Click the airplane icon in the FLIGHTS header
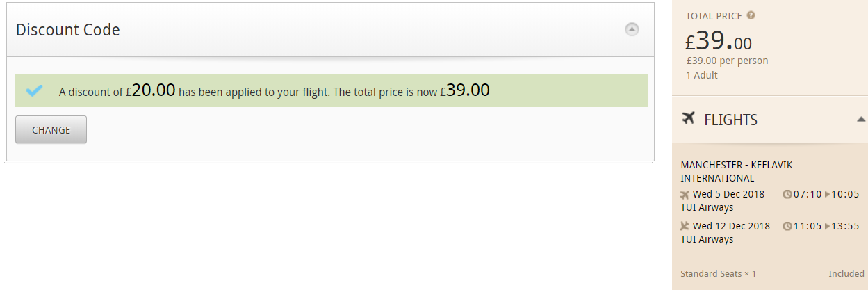This screenshot has height=290, width=868. pyautogui.click(x=689, y=118)
